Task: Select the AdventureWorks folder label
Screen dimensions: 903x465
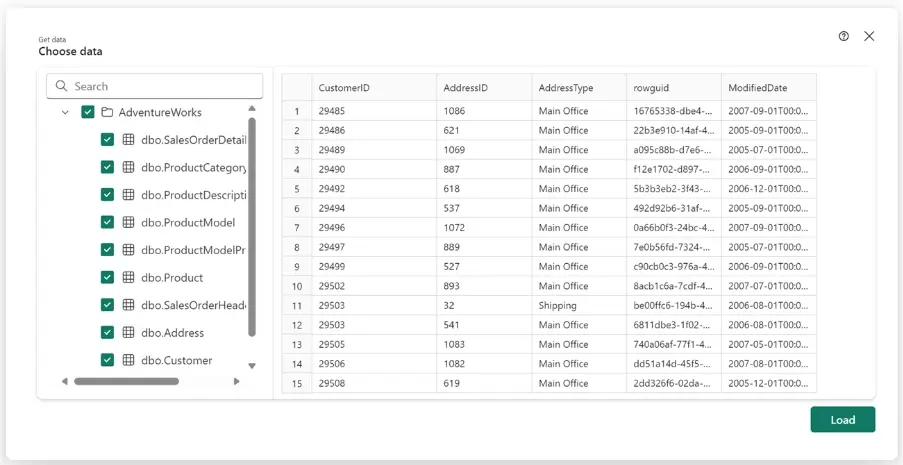Action: [160, 112]
